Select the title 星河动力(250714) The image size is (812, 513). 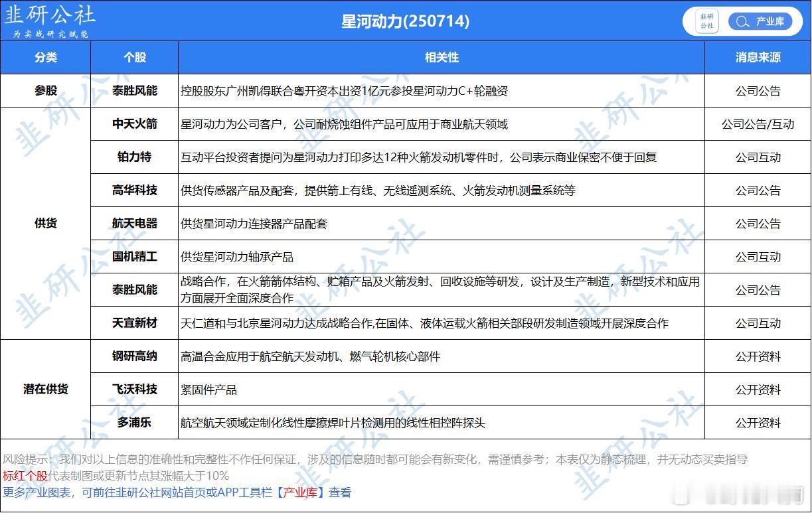click(405, 21)
